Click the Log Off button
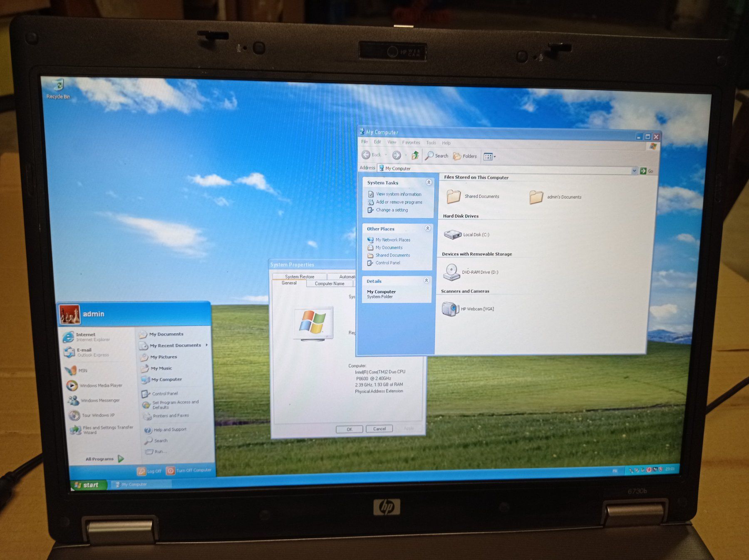The height and width of the screenshot is (560, 749). (149, 471)
